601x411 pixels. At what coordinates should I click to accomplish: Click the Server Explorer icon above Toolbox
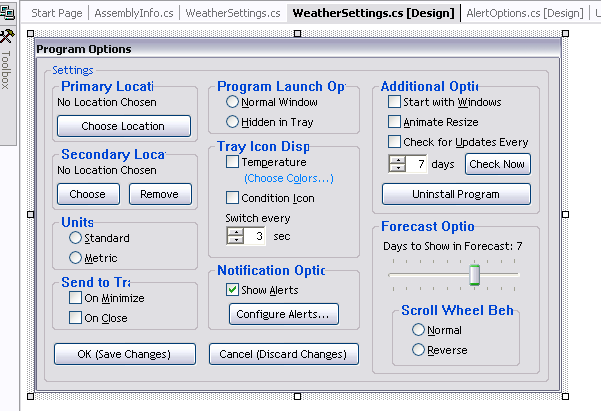click(x=7, y=12)
